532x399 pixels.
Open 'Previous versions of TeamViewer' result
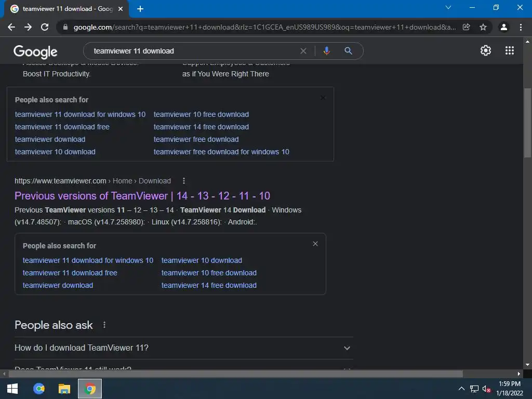tap(142, 196)
